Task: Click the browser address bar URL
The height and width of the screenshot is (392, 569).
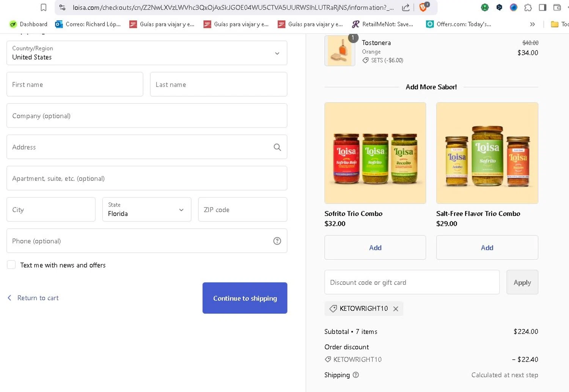Action: point(233,7)
